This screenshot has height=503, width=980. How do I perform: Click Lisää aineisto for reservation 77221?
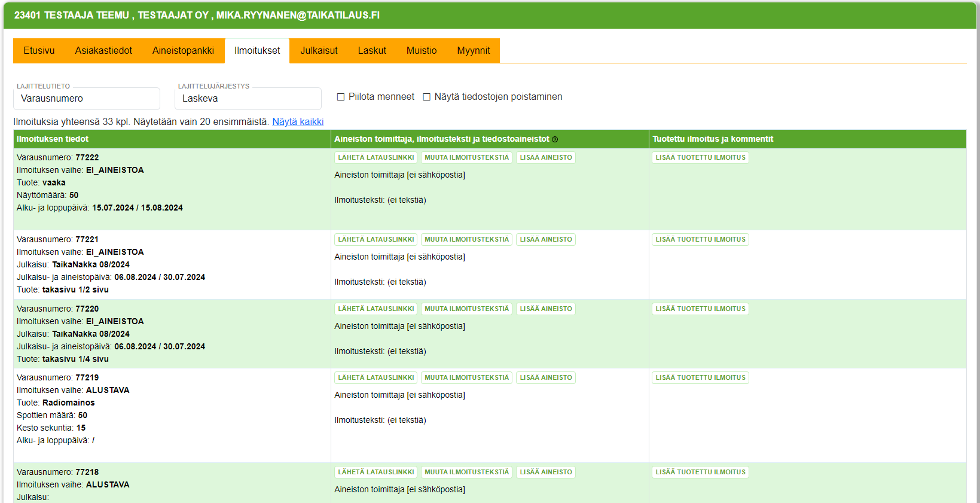(546, 239)
